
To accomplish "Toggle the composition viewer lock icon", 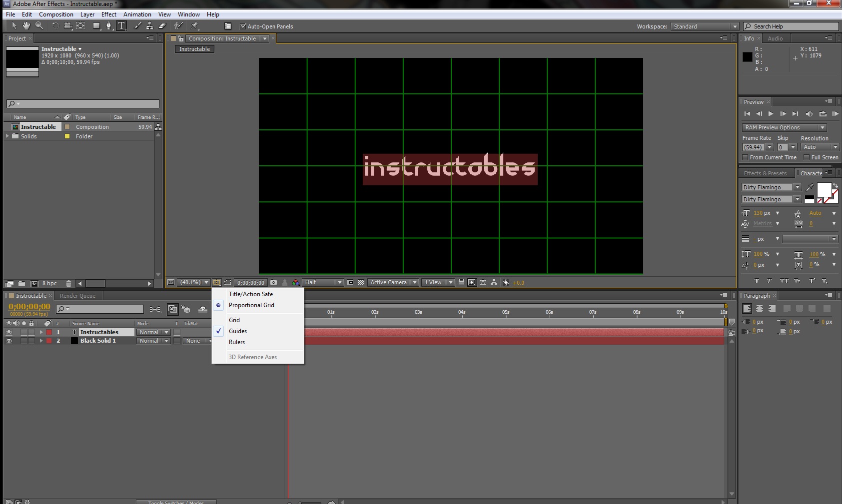I will coord(181,38).
